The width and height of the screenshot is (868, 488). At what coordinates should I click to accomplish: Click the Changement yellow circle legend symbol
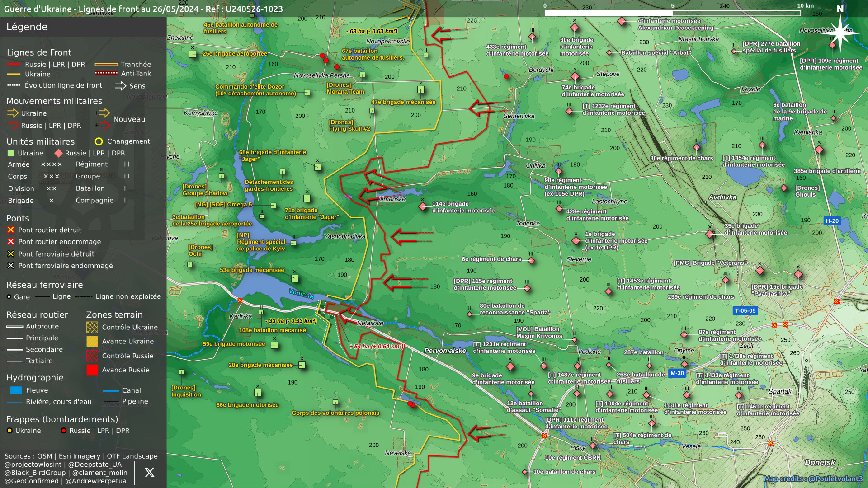(x=99, y=141)
